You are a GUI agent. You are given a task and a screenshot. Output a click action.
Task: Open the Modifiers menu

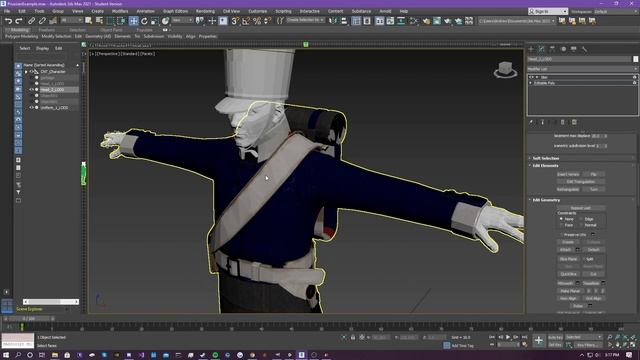(x=120, y=11)
